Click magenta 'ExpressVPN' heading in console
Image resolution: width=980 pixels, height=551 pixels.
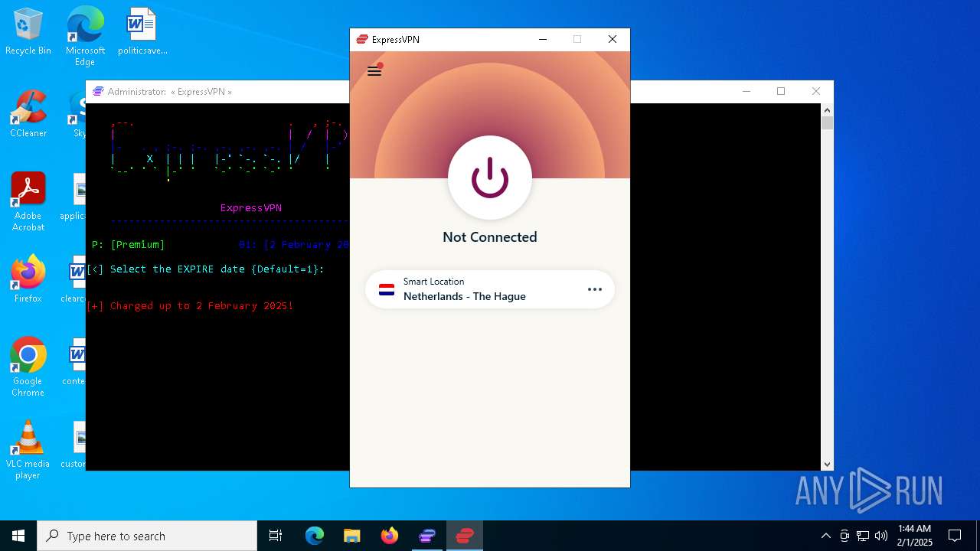251,207
